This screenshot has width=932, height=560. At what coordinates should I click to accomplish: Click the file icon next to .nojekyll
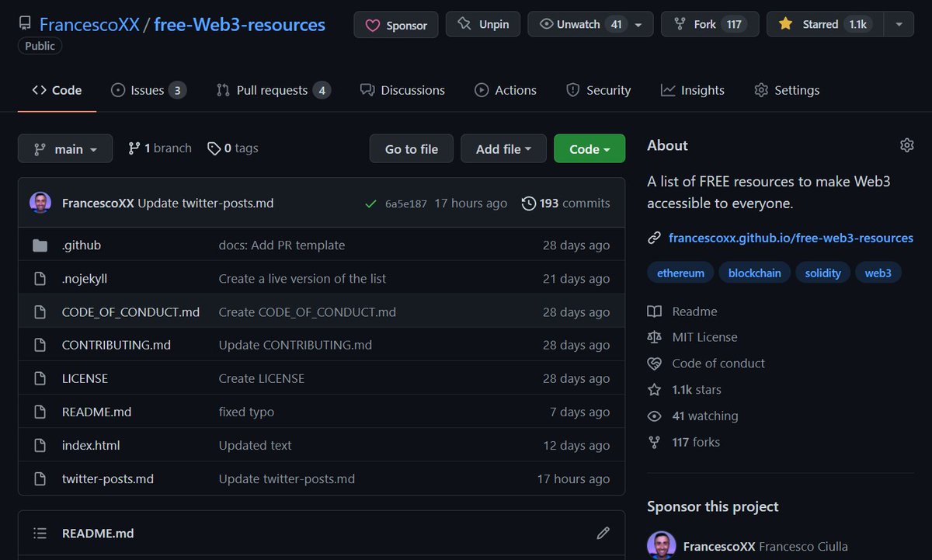click(40, 279)
